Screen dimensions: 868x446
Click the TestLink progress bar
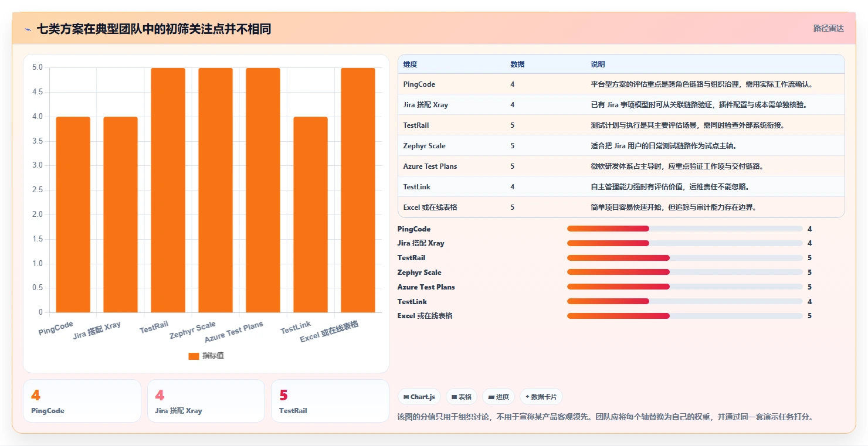pos(684,301)
